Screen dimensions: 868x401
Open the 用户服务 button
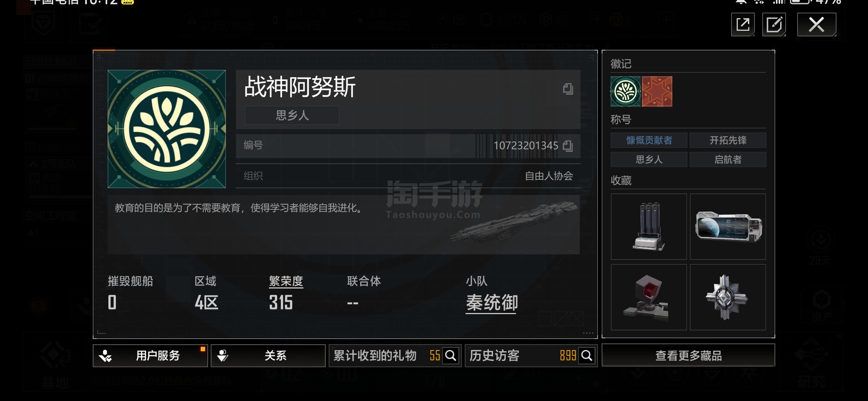150,356
